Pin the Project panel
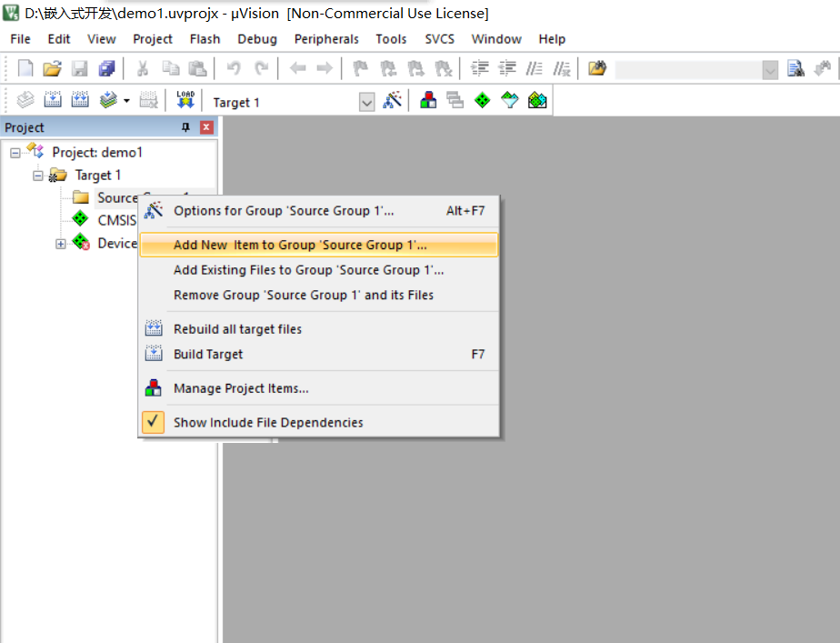This screenshot has width=840, height=643. pyautogui.click(x=185, y=127)
